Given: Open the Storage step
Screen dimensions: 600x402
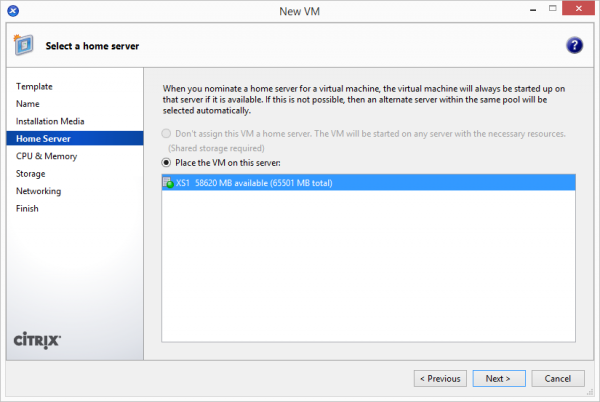Looking at the screenshot, I should (x=31, y=174).
